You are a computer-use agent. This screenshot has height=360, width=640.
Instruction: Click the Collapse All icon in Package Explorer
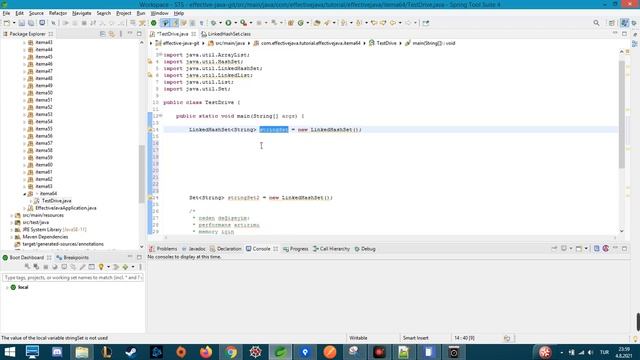[102, 34]
